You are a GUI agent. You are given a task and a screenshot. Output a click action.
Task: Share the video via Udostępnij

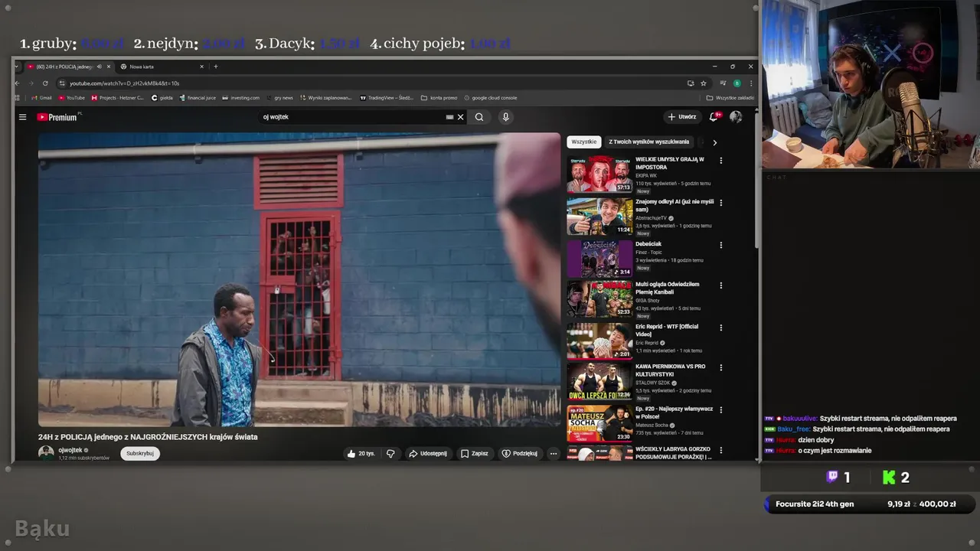point(428,453)
